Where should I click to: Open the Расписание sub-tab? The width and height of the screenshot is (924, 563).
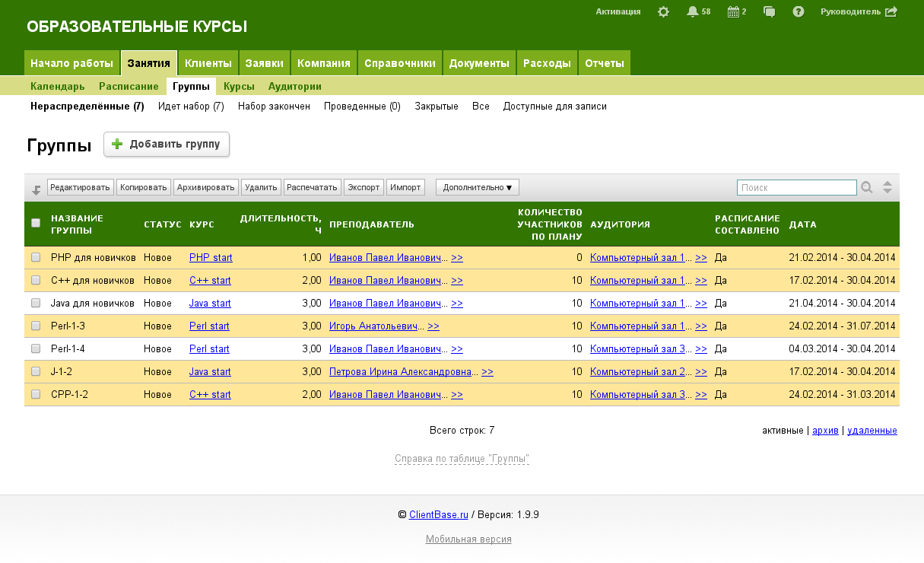coord(129,87)
